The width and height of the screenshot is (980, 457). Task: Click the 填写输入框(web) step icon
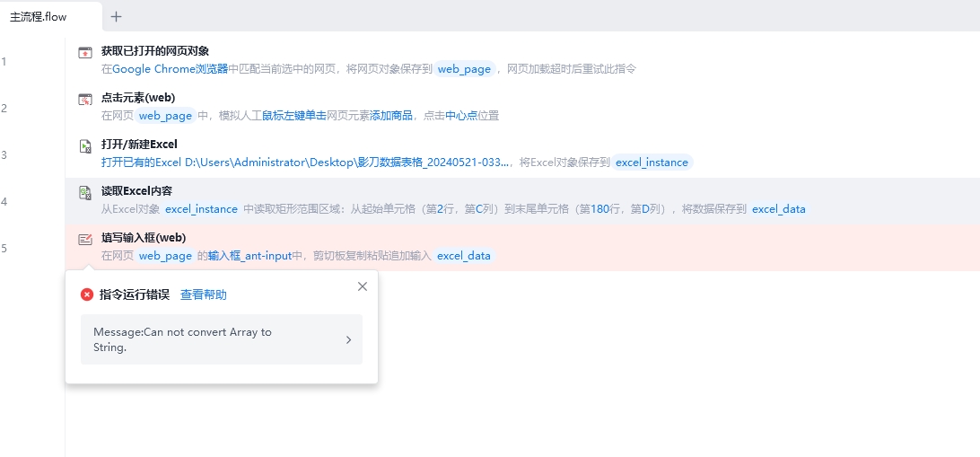pyautogui.click(x=85, y=240)
